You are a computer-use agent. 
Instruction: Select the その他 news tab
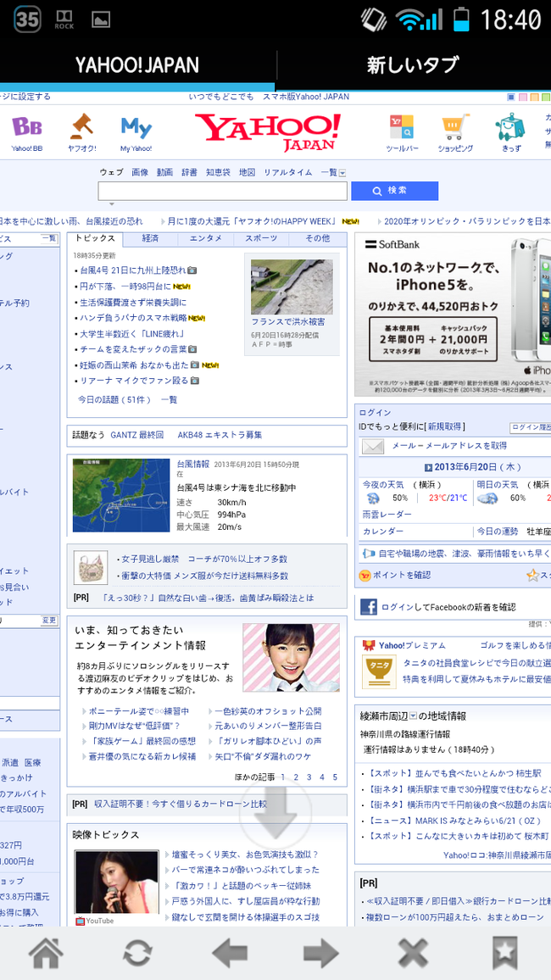[x=317, y=238]
